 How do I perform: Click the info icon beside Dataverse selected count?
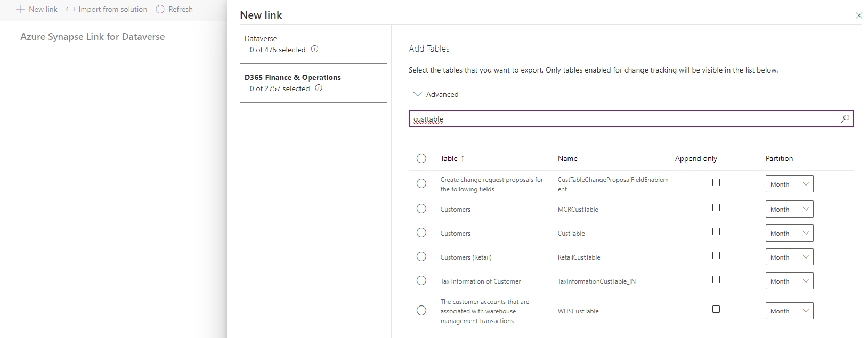click(314, 49)
